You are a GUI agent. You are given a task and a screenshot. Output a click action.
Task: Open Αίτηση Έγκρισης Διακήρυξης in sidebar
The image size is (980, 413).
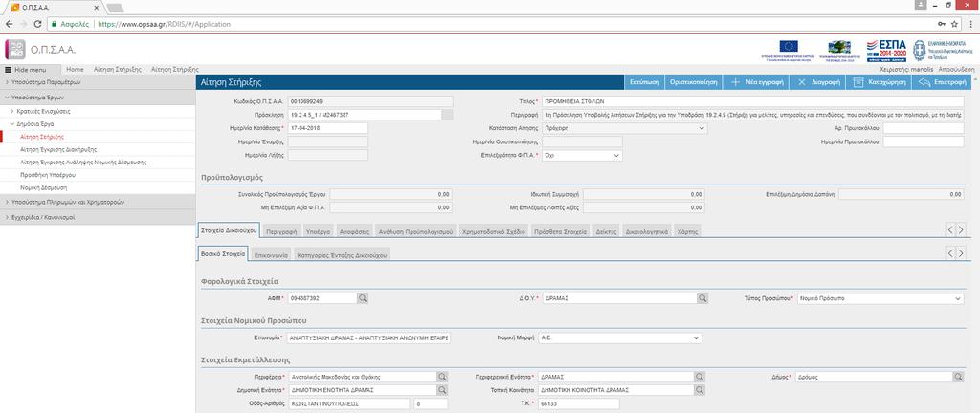58,150
